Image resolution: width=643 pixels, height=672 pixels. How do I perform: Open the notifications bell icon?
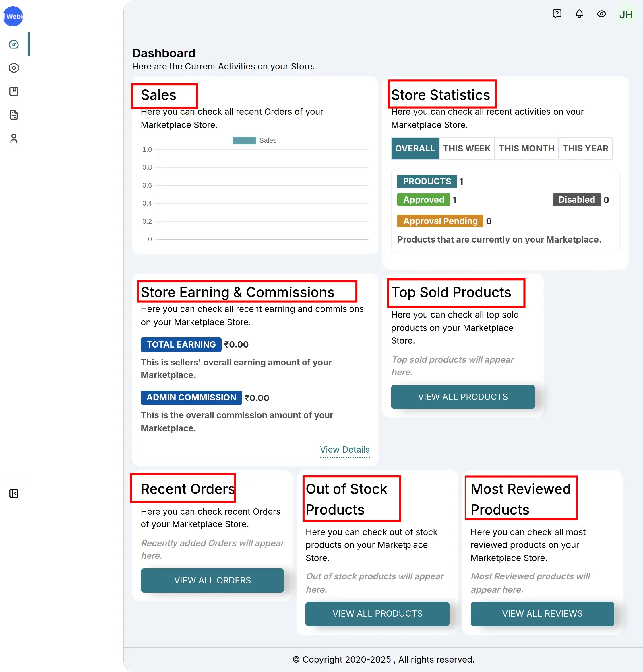(579, 14)
